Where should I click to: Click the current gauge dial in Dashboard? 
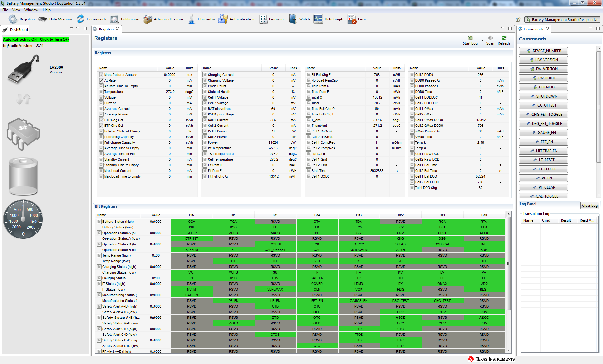pos(23,219)
